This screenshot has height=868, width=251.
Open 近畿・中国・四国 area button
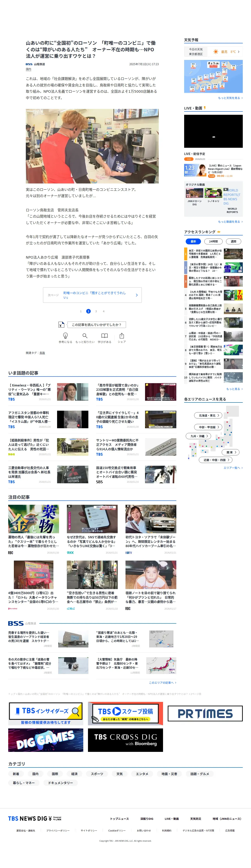coord(216,460)
